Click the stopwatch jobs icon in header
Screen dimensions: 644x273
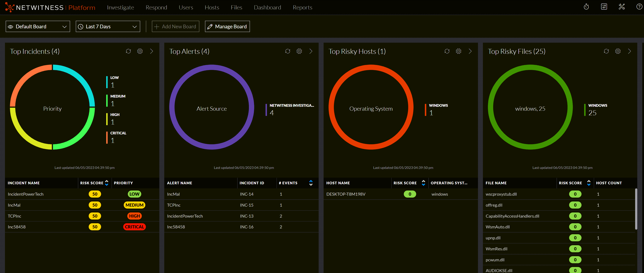pos(586,7)
